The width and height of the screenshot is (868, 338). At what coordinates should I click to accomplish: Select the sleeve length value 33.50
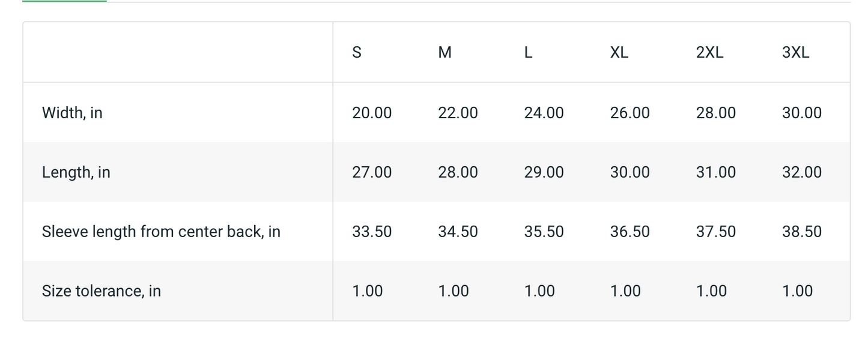coord(372,232)
